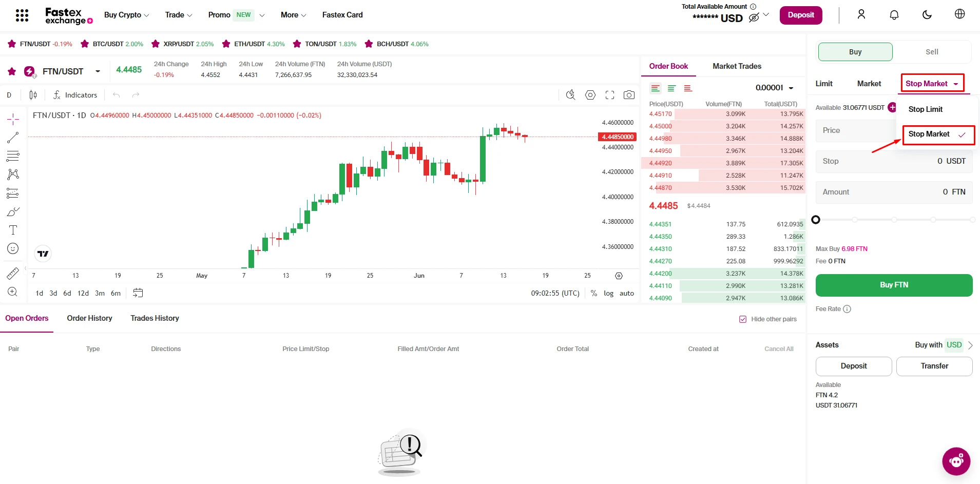Toggle balance visibility eye icon
This screenshot has height=484, width=980.
pyautogui.click(x=754, y=18)
